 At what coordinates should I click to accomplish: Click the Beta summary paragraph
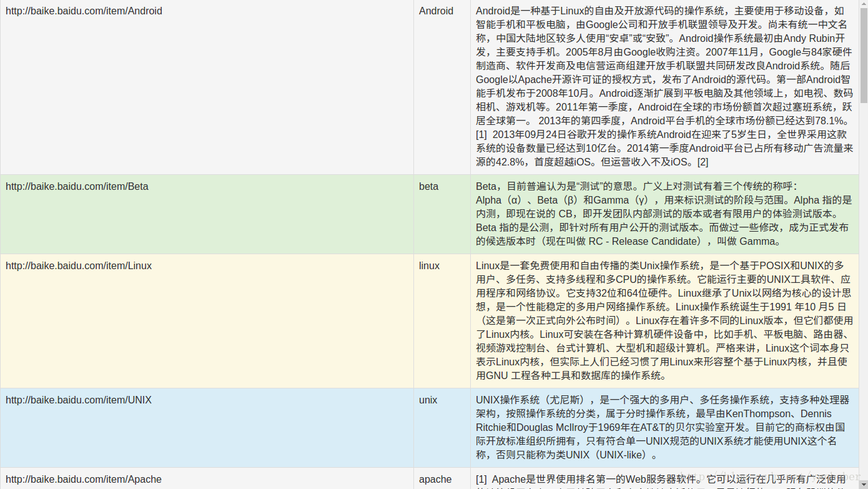[664, 214]
